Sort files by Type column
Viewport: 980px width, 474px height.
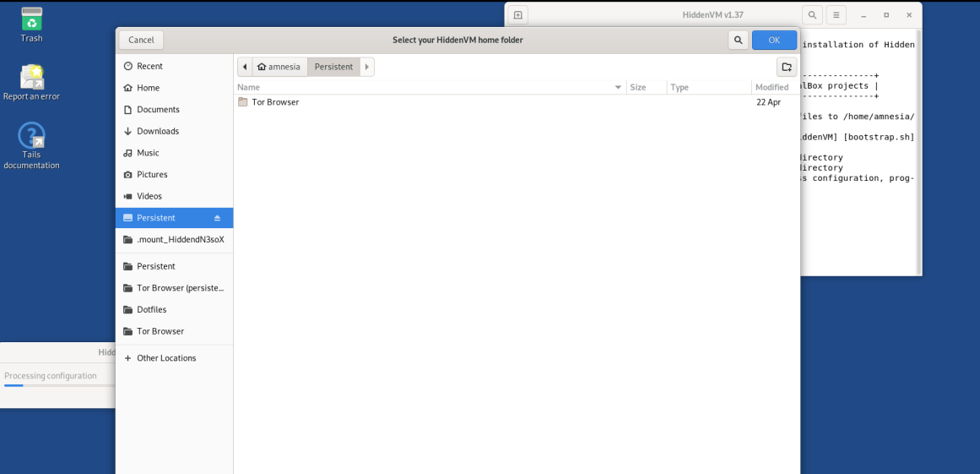click(709, 88)
